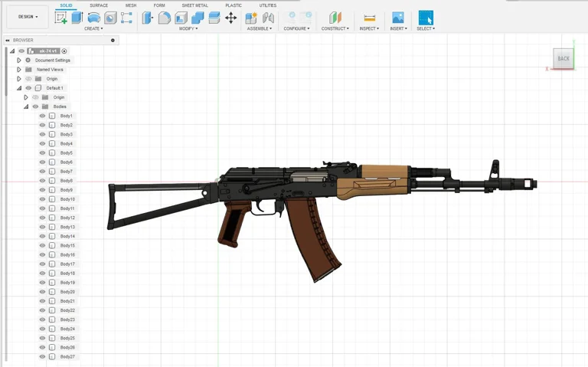Click the Construct plane icon
This screenshot has width=588, height=367.
tap(335, 18)
